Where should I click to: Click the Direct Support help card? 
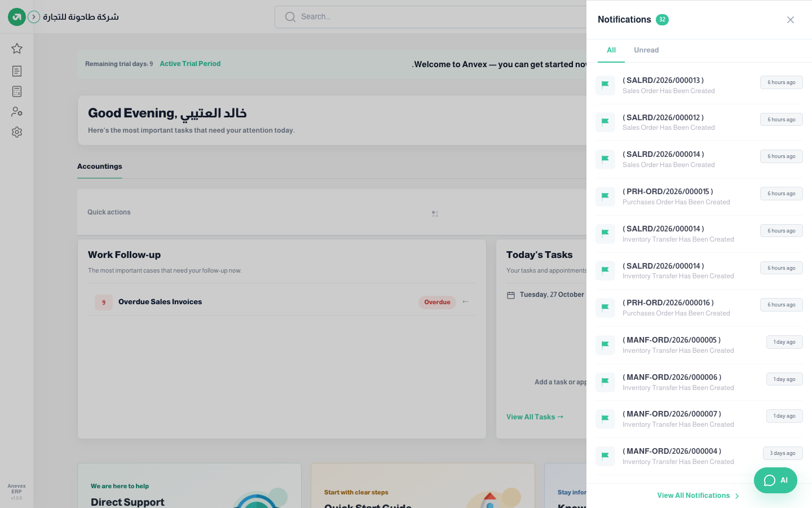click(x=189, y=486)
